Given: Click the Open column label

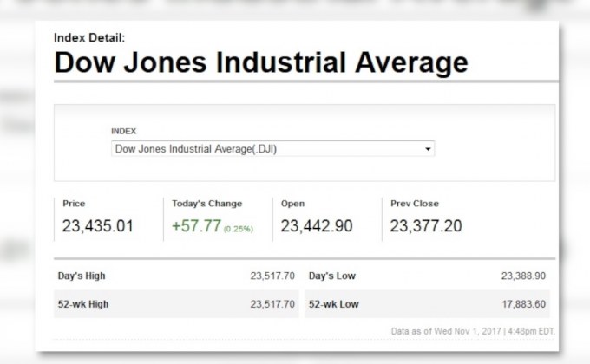Looking at the screenshot, I should pos(292,204).
